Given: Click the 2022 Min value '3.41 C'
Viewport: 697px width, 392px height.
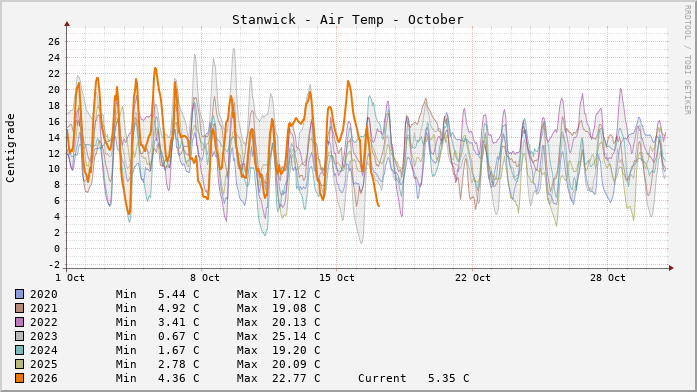Looking at the screenshot, I should pyautogui.click(x=179, y=322).
